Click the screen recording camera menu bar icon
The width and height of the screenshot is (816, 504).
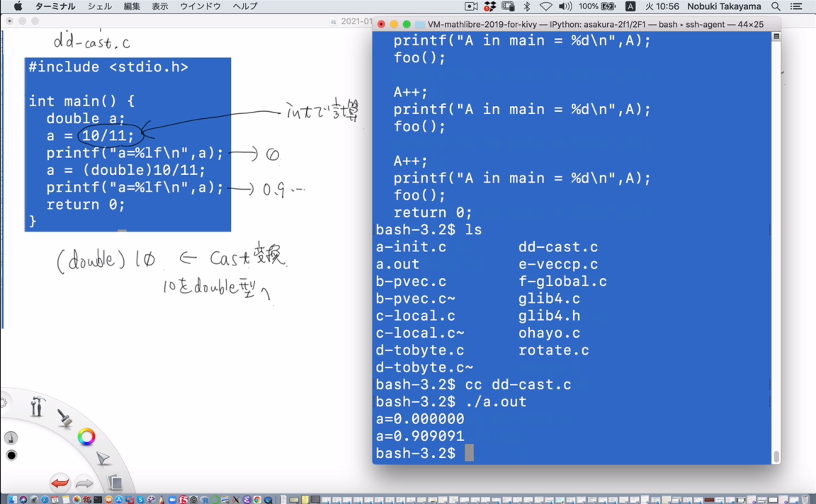[471, 6]
